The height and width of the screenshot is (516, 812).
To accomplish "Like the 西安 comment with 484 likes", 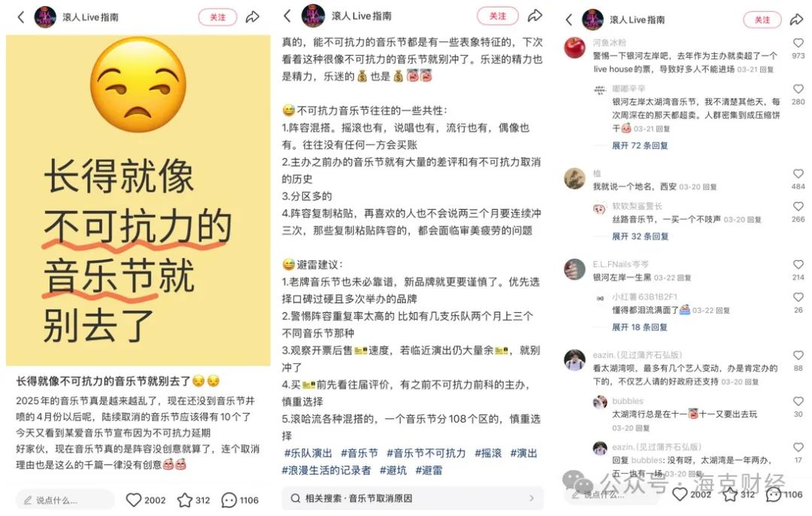I will tap(798, 174).
